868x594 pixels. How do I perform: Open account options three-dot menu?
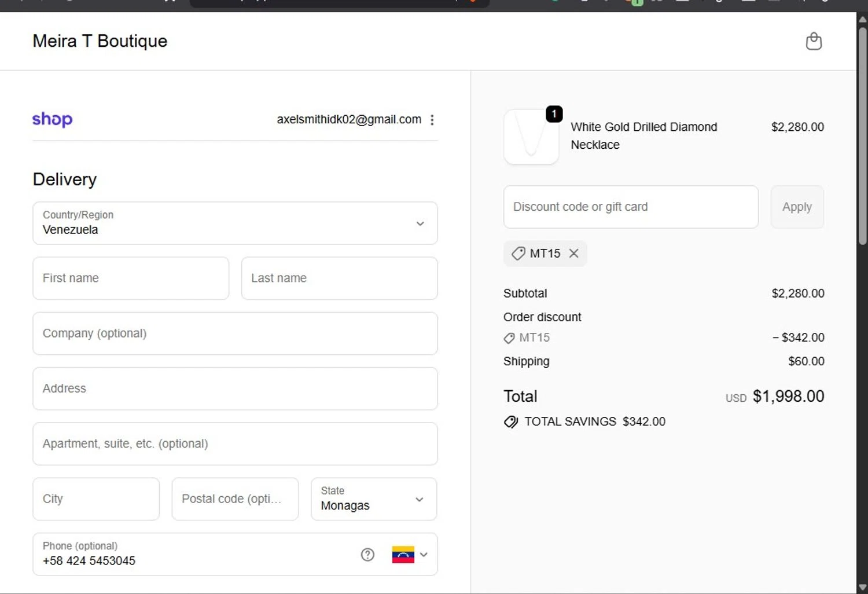[432, 120]
